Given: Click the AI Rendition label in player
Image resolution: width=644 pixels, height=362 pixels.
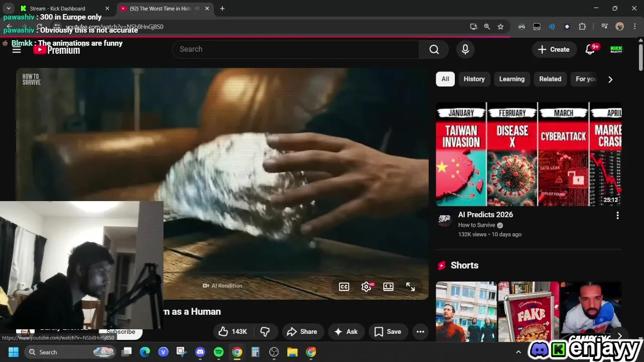Looking at the screenshot, I should pyautogui.click(x=222, y=286).
